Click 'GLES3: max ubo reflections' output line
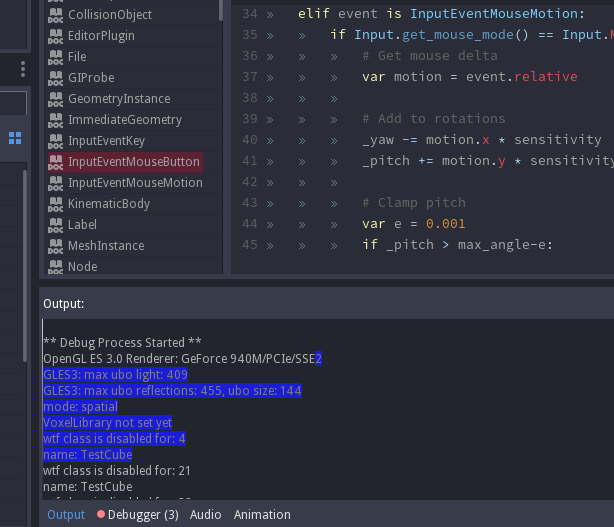This screenshot has height=527, width=614. click(172, 391)
